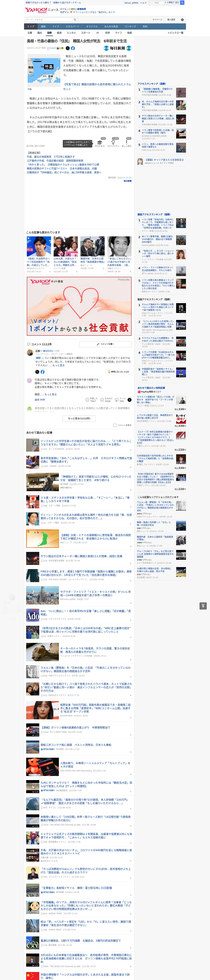Image resolution: width=210 pixels, height=980 pixels.
Task: Click the 参考になった 3108 button
Action: 119,372
